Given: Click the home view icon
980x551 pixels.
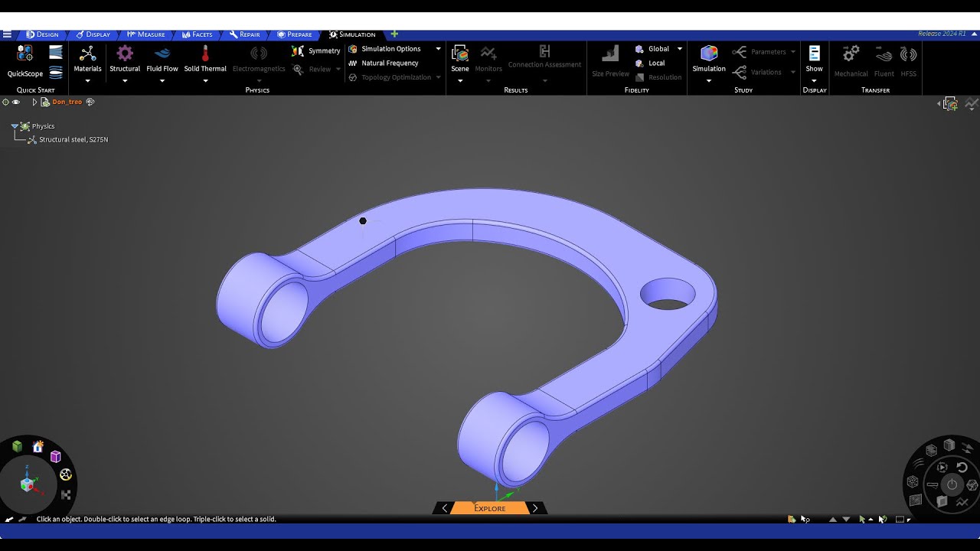Looking at the screenshot, I should 38,446.
